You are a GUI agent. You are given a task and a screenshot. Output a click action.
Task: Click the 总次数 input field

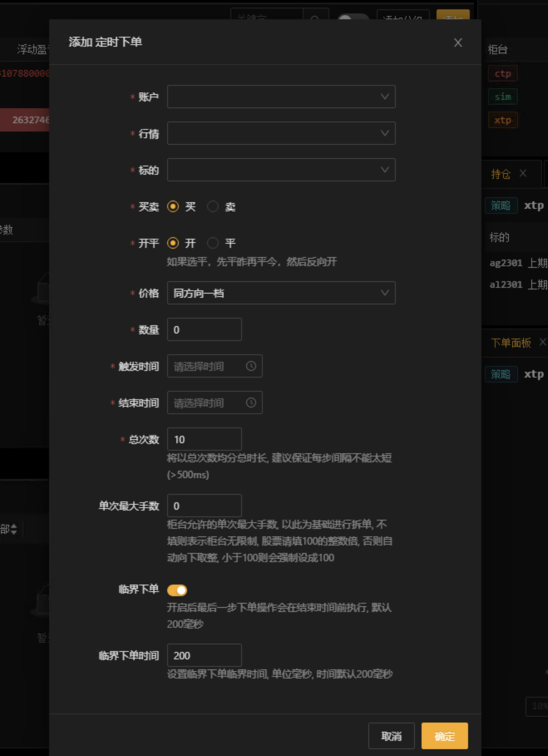[x=204, y=439]
